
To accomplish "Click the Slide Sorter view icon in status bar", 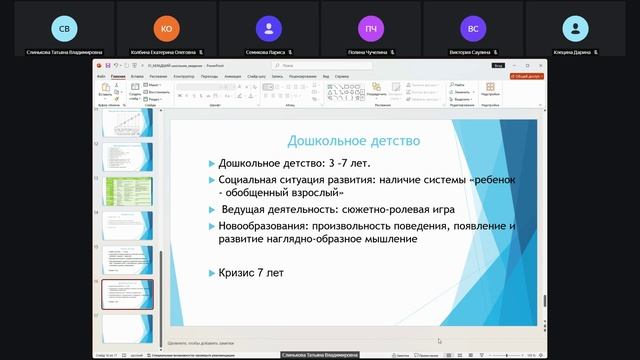I will pos(460,356).
